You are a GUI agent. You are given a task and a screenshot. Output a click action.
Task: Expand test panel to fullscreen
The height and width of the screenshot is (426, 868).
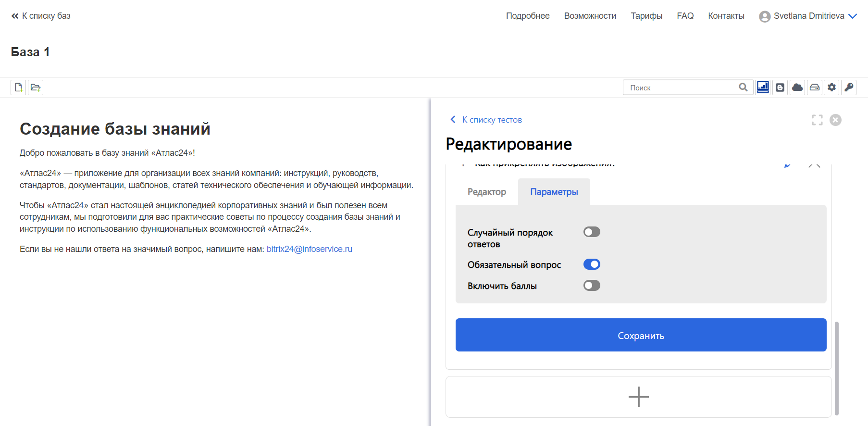817,120
